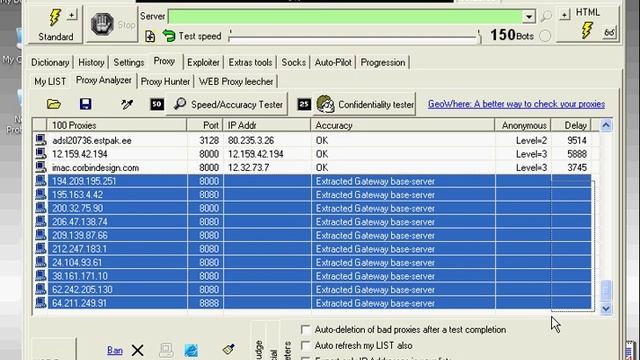640x360 pixels.
Task: Launch the HTML lightning bolt icon
Action: click(587, 30)
